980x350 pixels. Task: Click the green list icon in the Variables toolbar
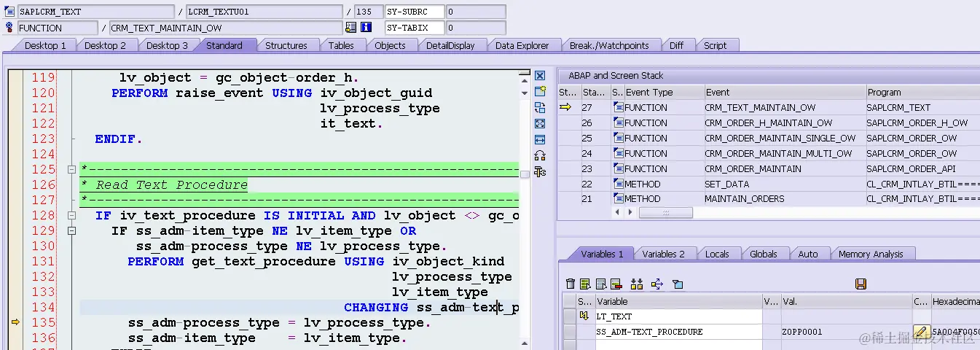coord(586,284)
